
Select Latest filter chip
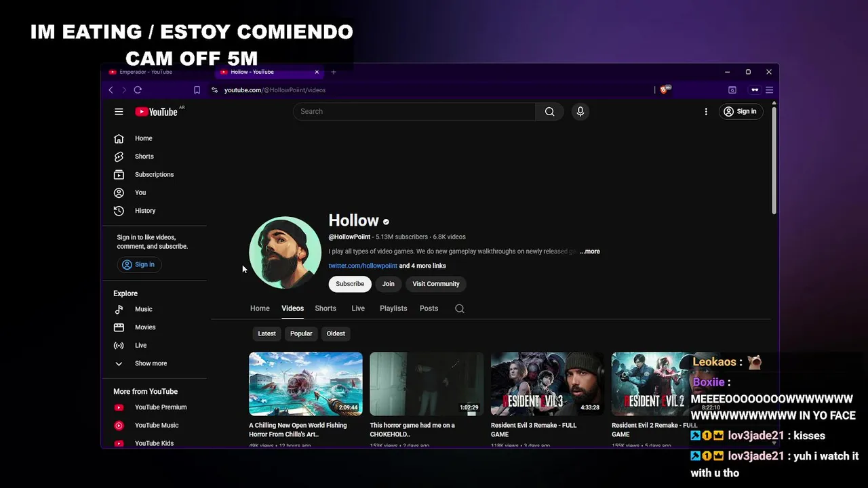tap(267, 333)
